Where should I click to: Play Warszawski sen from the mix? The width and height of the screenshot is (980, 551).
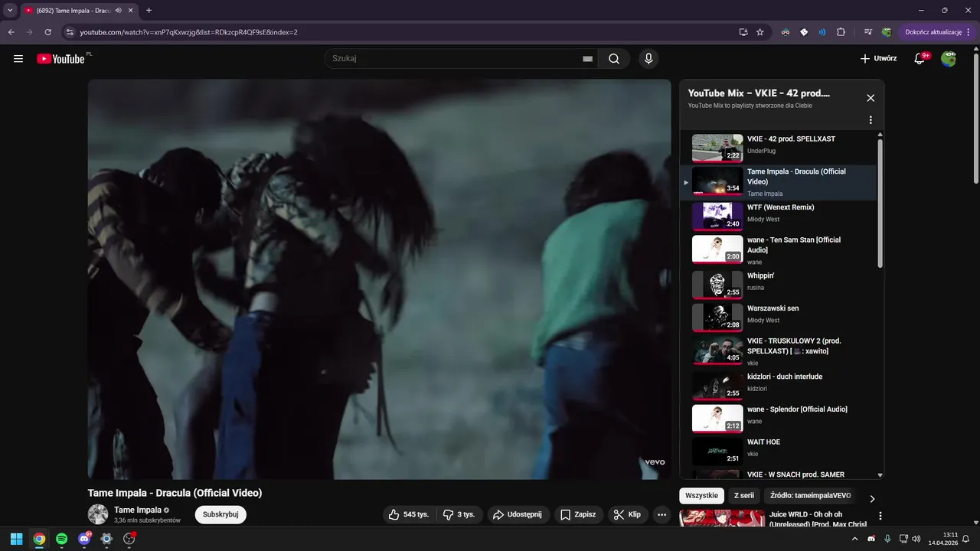tap(779, 318)
